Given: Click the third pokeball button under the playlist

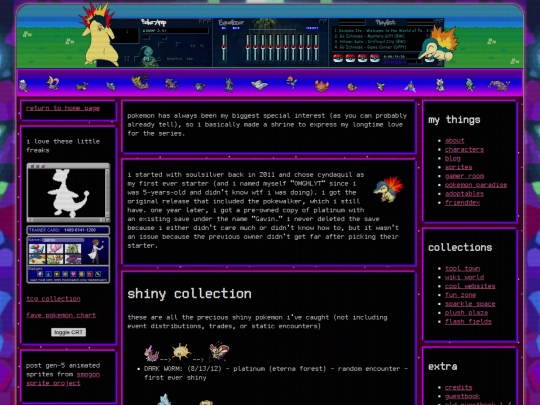Looking at the screenshot, I should click(362, 58).
